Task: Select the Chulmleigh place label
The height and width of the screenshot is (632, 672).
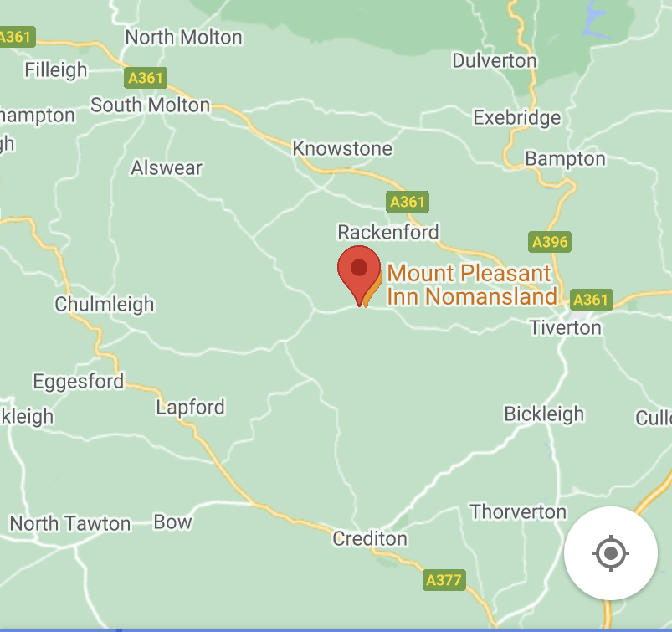Action: point(104,305)
